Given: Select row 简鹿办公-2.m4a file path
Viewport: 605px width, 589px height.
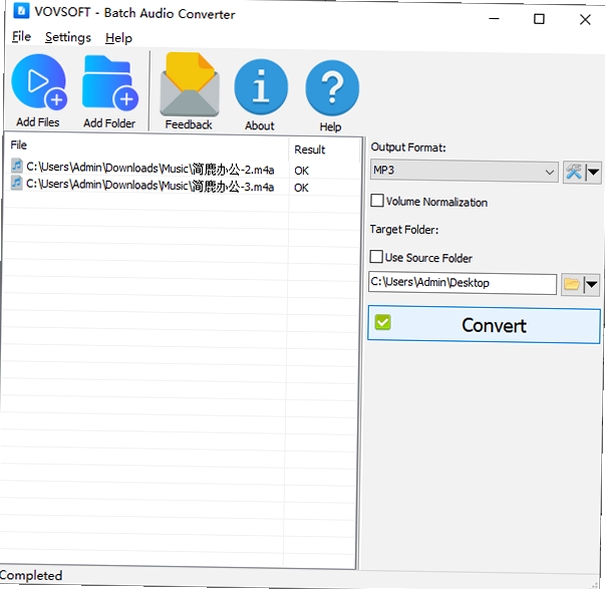Looking at the screenshot, I should (x=150, y=169).
